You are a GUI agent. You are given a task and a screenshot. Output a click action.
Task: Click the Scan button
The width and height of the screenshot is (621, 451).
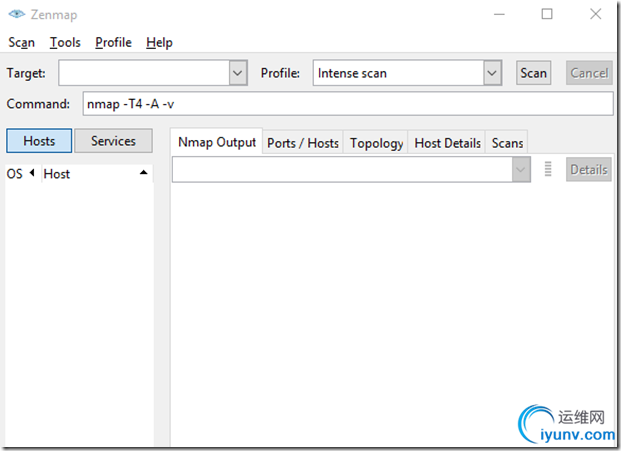(533, 73)
